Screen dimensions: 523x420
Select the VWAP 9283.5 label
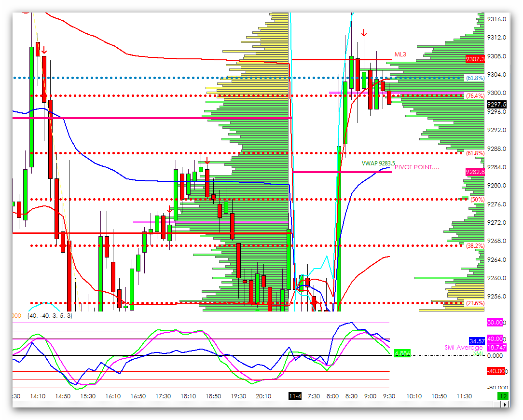[x=378, y=163]
